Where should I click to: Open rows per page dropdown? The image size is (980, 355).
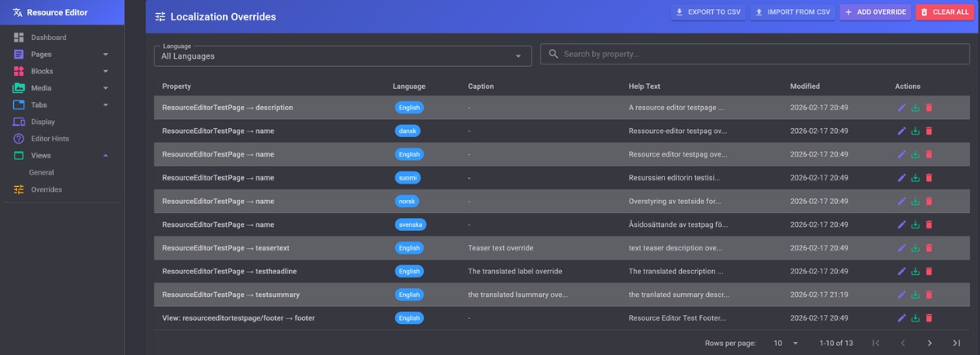click(x=786, y=344)
